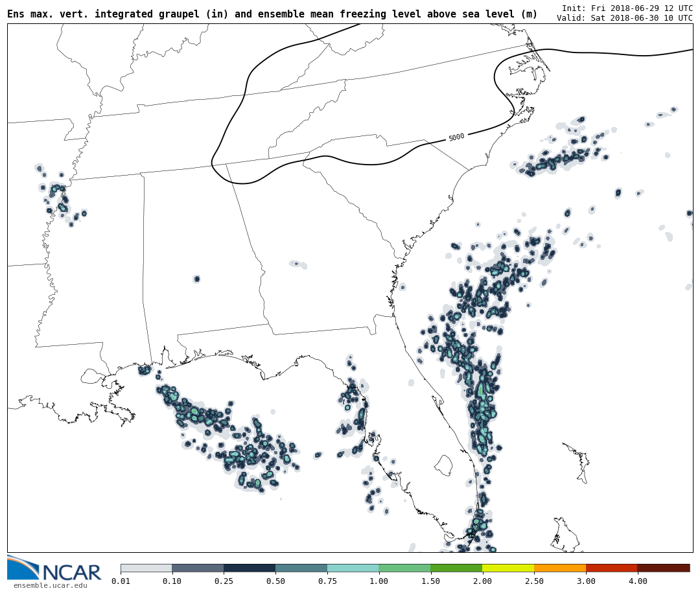Click Lake Okeechobee outline in Florida

pyautogui.click(x=443, y=465)
